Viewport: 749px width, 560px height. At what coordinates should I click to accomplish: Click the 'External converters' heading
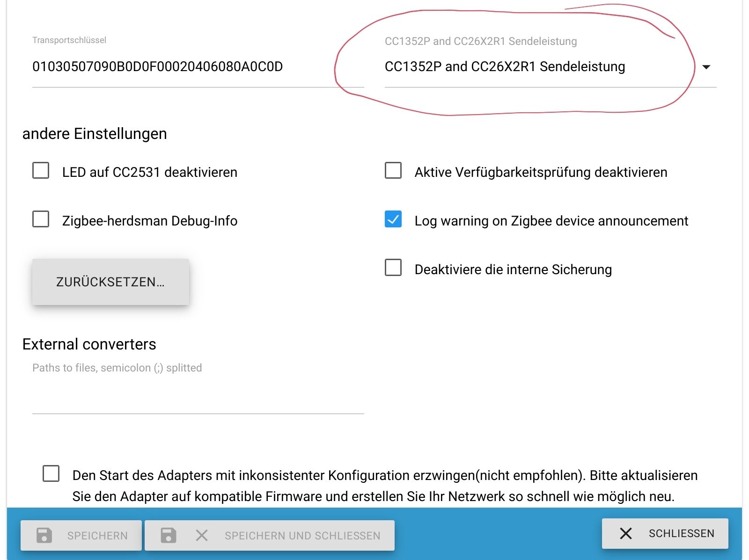point(89,344)
